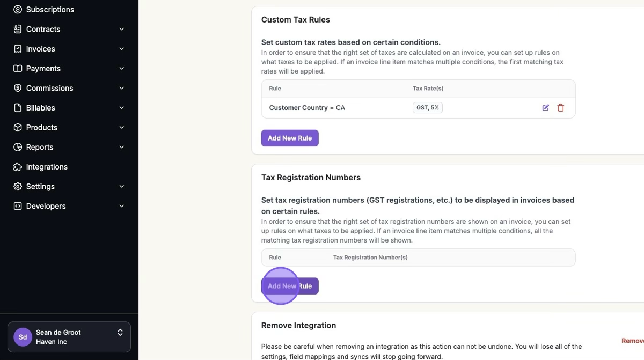Image resolution: width=644 pixels, height=360 pixels.
Task: Expand the Settings menu chevron
Action: 122,187
